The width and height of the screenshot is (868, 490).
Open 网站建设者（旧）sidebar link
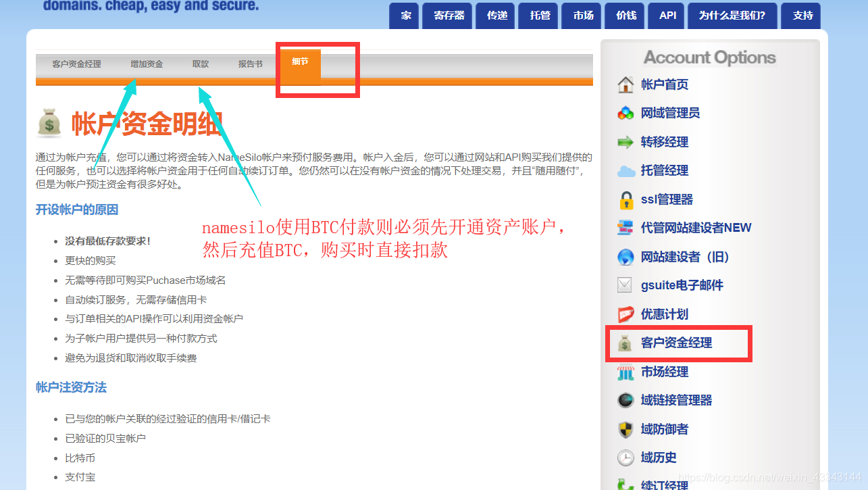click(x=686, y=257)
